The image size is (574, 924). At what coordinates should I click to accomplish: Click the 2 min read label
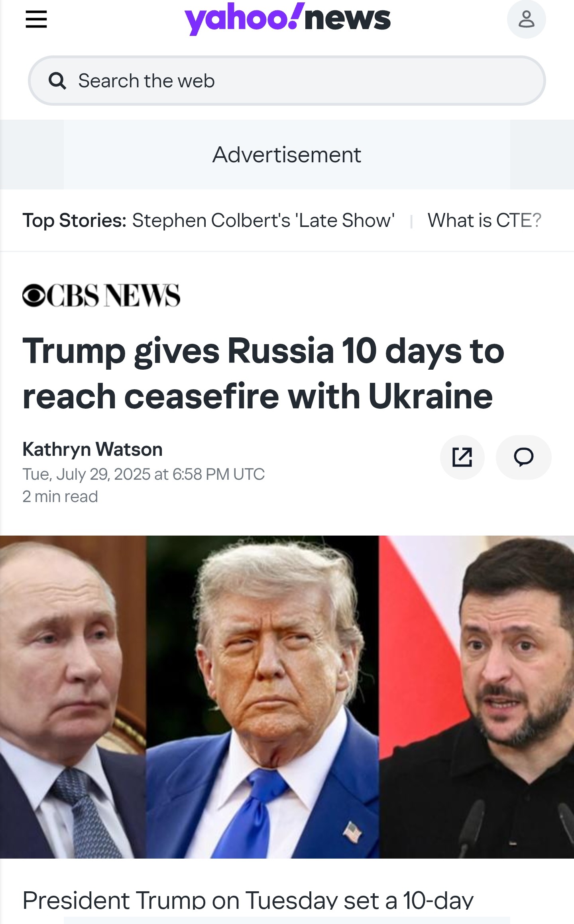[60, 496]
